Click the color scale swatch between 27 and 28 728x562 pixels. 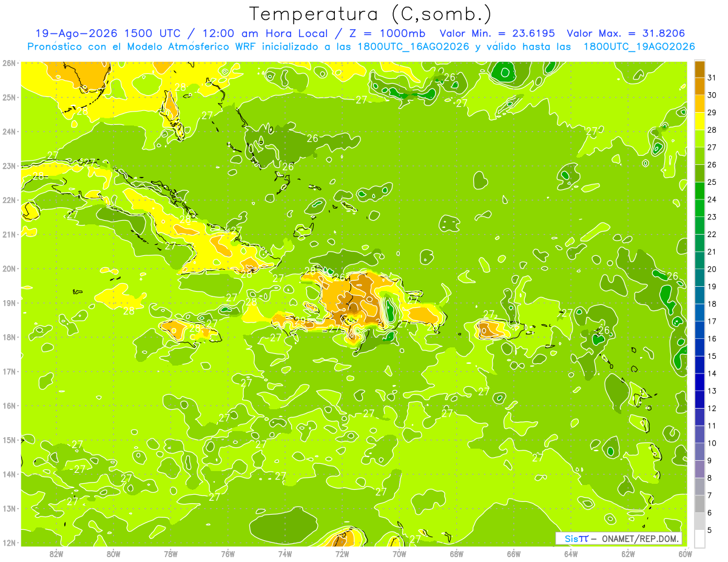[699, 138]
